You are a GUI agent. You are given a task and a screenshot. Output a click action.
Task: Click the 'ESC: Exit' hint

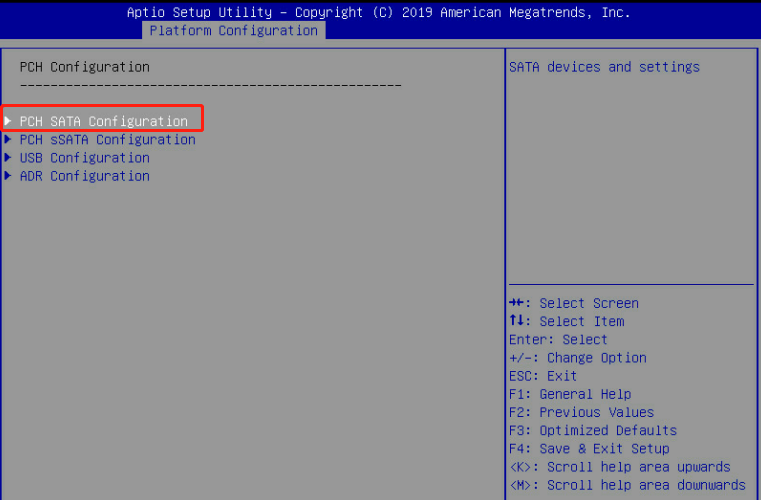(543, 376)
